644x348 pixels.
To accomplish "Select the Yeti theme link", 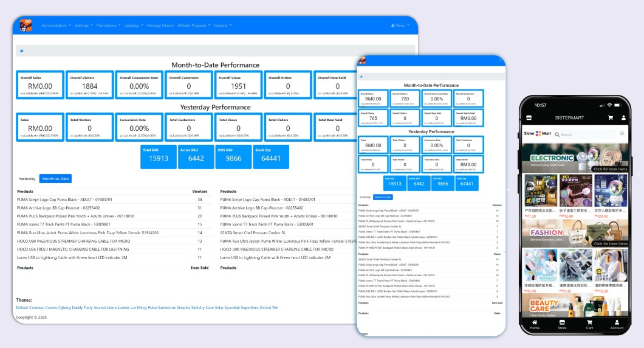I will 275,308.
